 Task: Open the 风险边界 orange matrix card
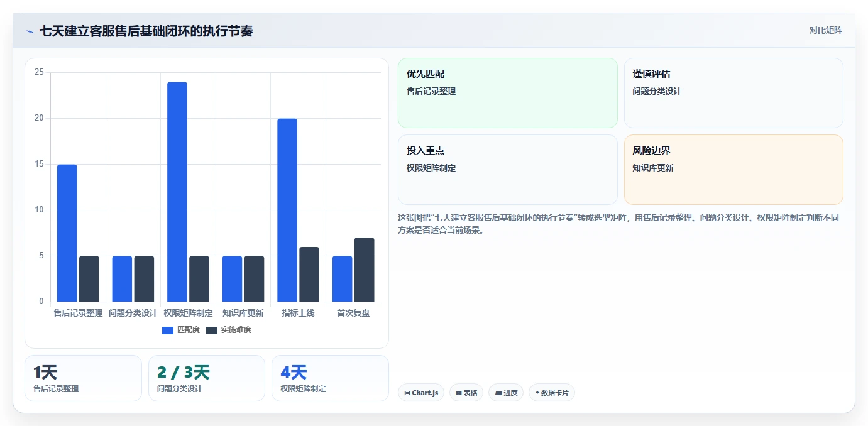click(733, 170)
